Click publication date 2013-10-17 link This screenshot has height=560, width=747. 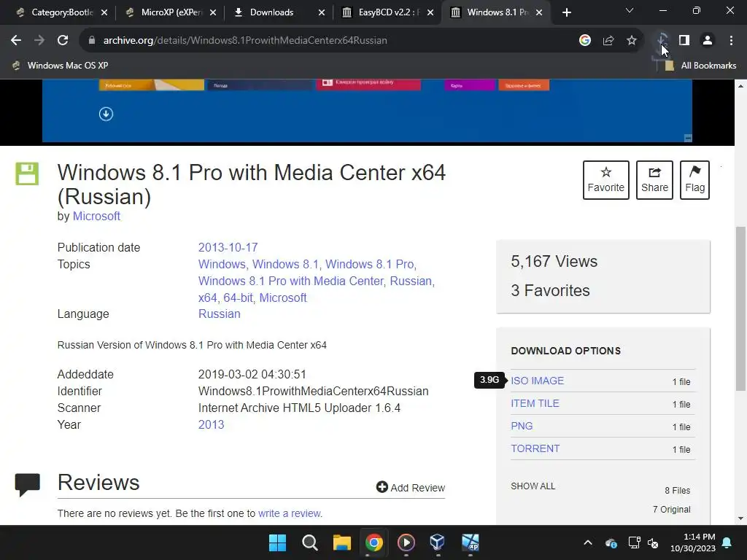[228, 248]
